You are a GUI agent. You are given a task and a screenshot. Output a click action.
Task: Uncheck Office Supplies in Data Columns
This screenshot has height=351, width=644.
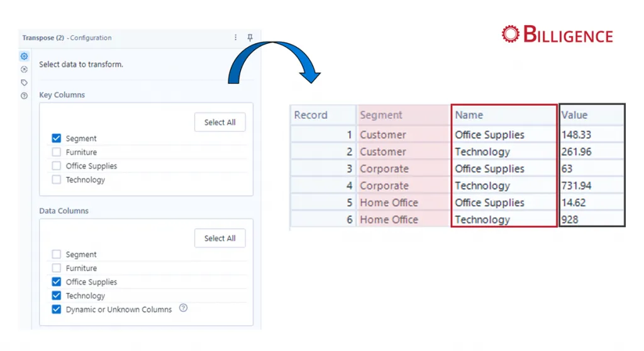[56, 282]
